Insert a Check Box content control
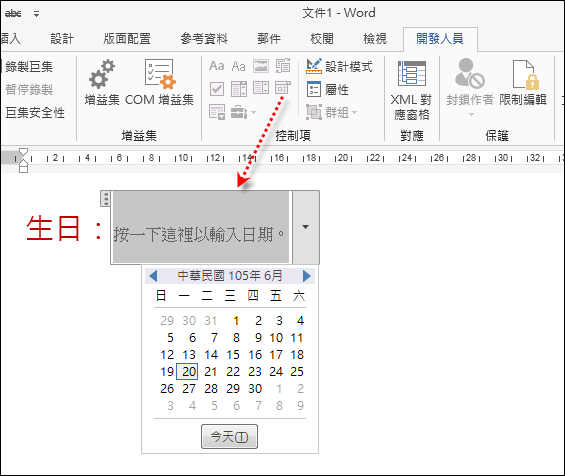565x476 pixels. click(217, 89)
